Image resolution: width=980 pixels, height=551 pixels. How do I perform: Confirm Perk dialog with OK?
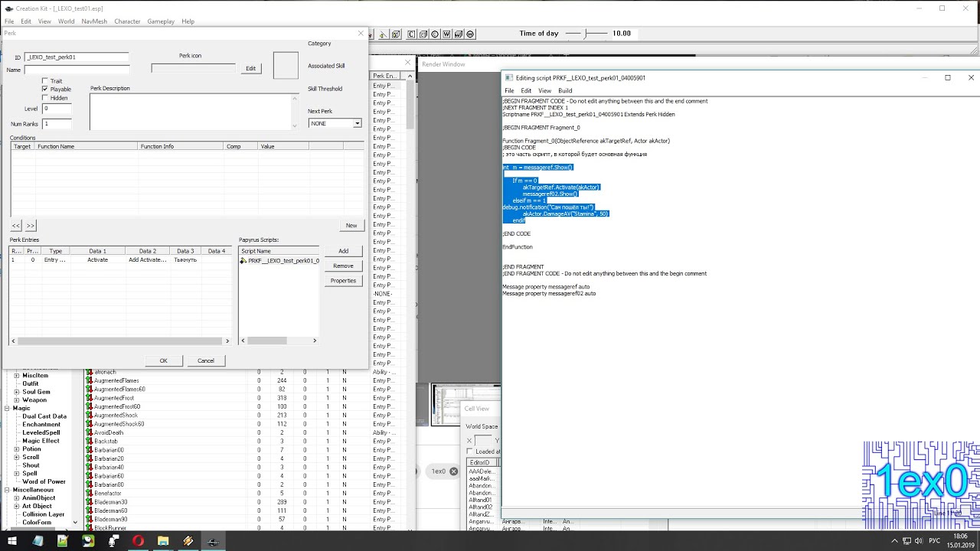pyautogui.click(x=163, y=360)
